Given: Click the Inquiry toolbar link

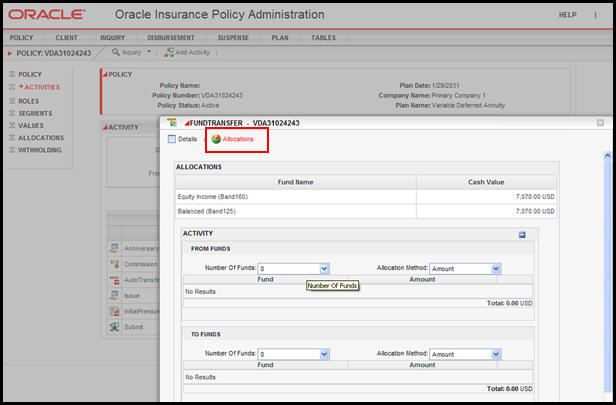Looking at the screenshot, I should pyautogui.click(x=132, y=52).
